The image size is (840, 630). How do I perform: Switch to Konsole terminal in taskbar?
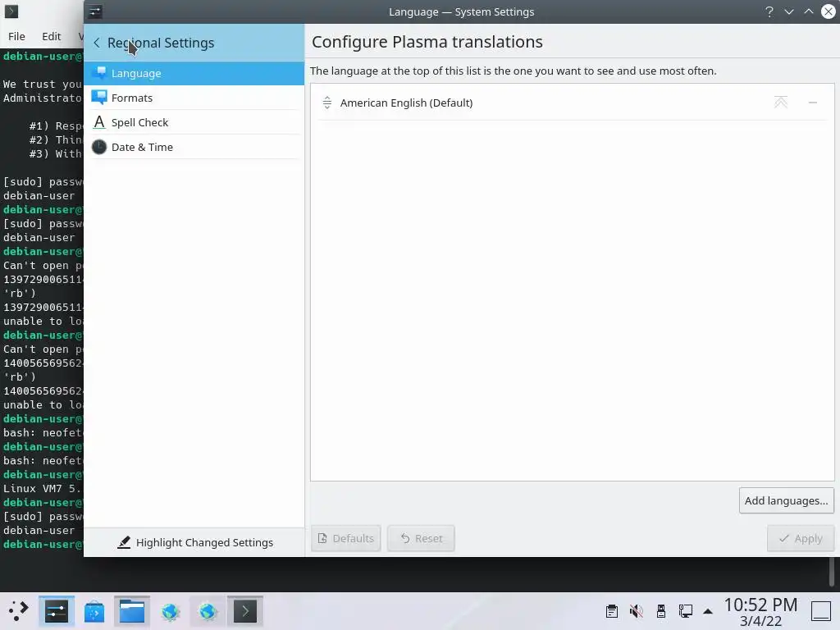tap(245, 611)
